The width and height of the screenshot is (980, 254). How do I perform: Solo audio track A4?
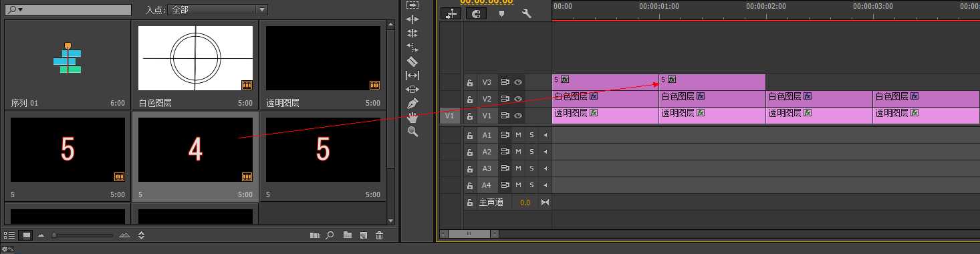click(531, 185)
